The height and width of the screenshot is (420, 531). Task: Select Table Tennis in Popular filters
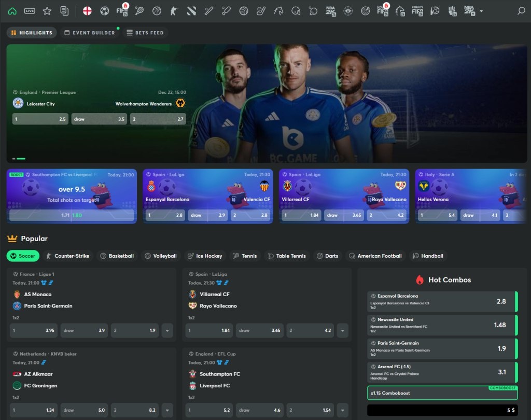pos(287,256)
